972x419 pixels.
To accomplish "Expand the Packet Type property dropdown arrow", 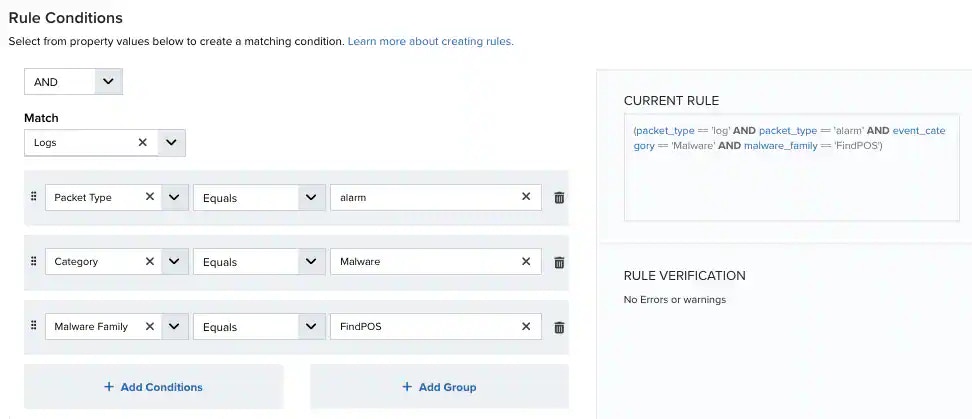I will 175,197.
